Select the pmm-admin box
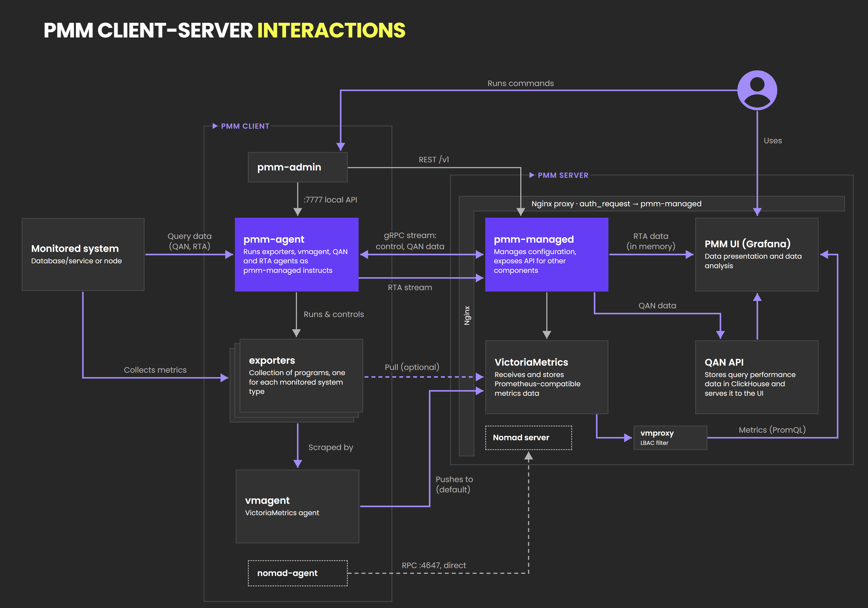The image size is (868, 608). (298, 167)
